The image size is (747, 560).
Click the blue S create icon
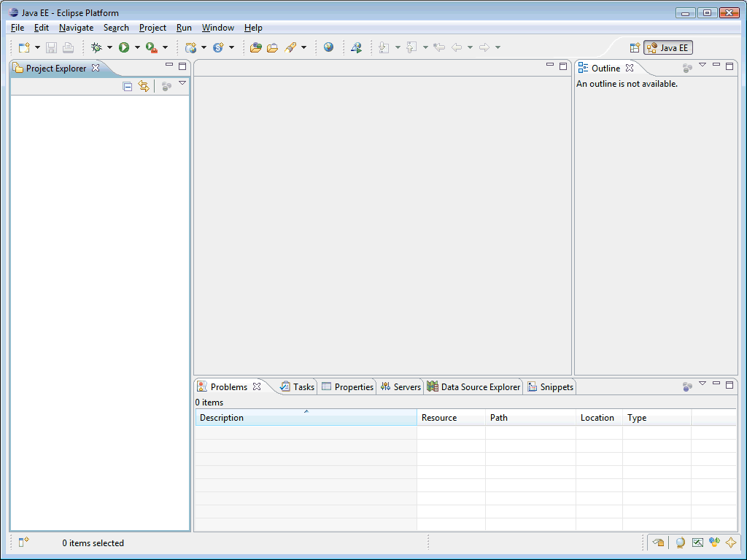pyautogui.click(x=219, y=47)
